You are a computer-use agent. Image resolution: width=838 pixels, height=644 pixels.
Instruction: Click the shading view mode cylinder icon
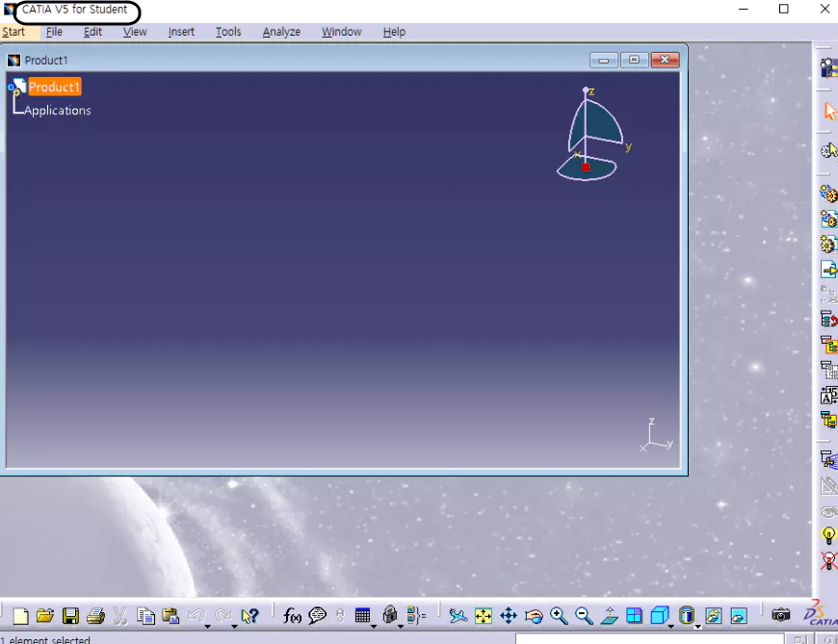(687, 615)
